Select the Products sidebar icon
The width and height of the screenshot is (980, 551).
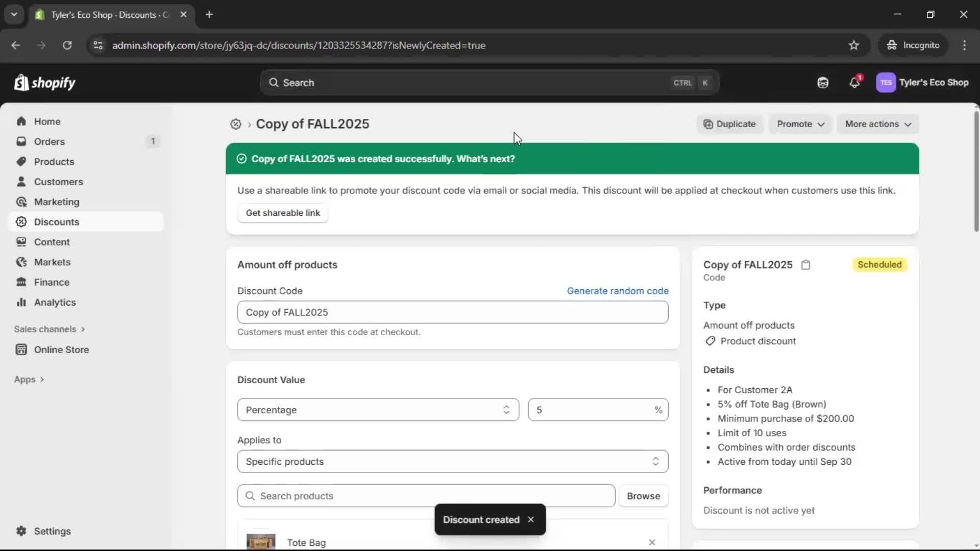(21, 161)
